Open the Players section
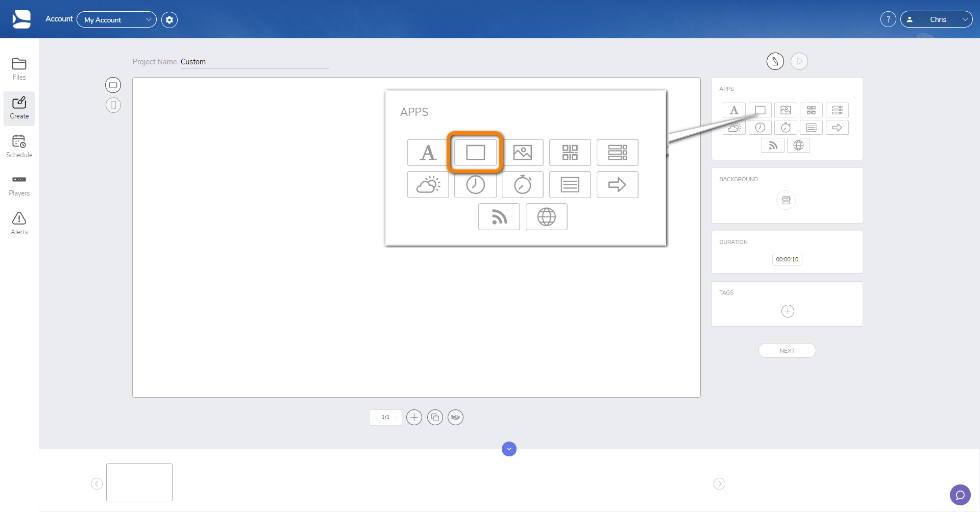This screenshot has height=512, width=980. pyautogui.click(x=19, y=185)
